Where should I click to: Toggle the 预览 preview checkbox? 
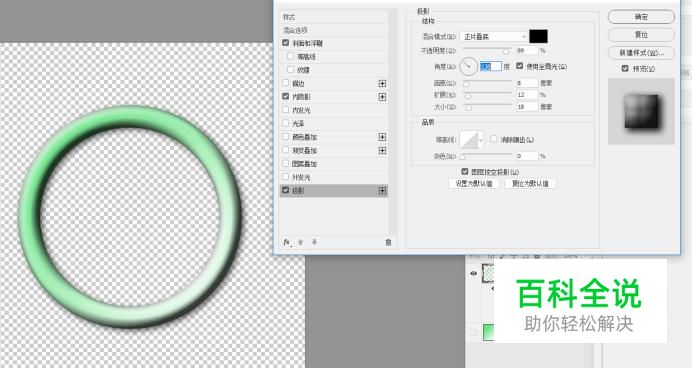pos(625,68)
